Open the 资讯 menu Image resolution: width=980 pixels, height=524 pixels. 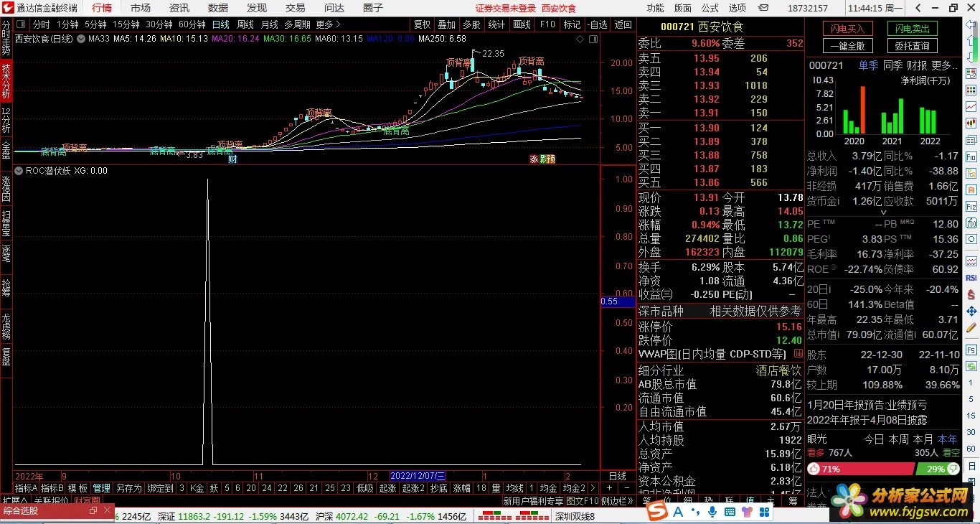click(179, 8)
